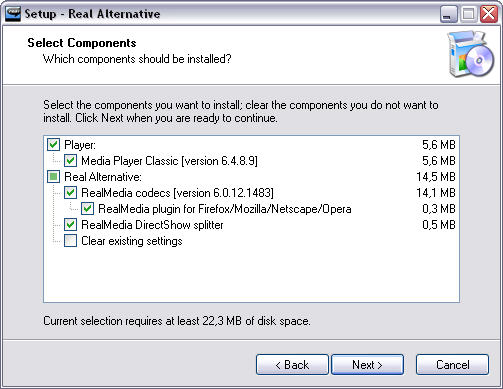
Task: Click the 14,5 MB size value
Action: point(436,177)
